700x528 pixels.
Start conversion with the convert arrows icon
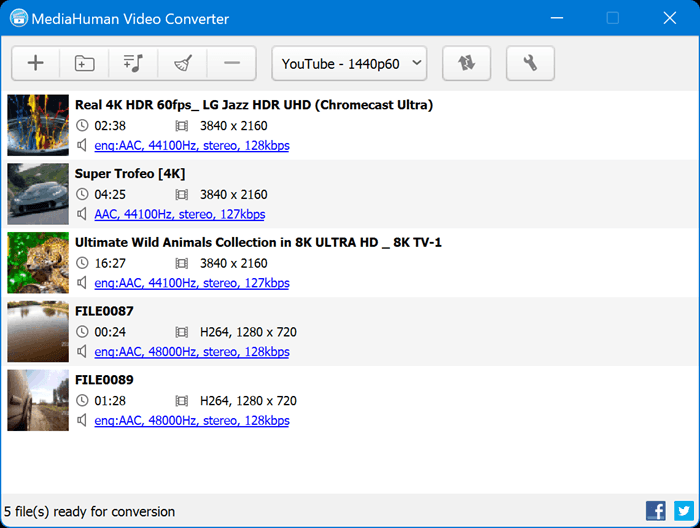467,63
